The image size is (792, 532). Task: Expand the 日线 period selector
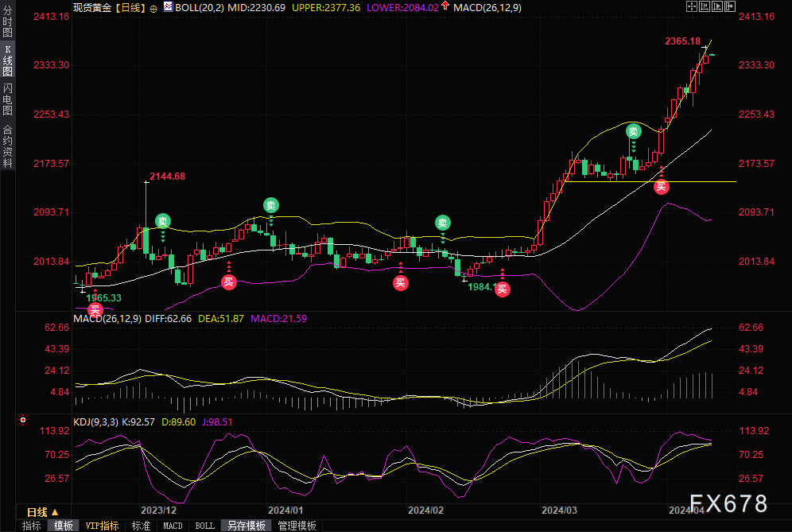coord(42,512)
